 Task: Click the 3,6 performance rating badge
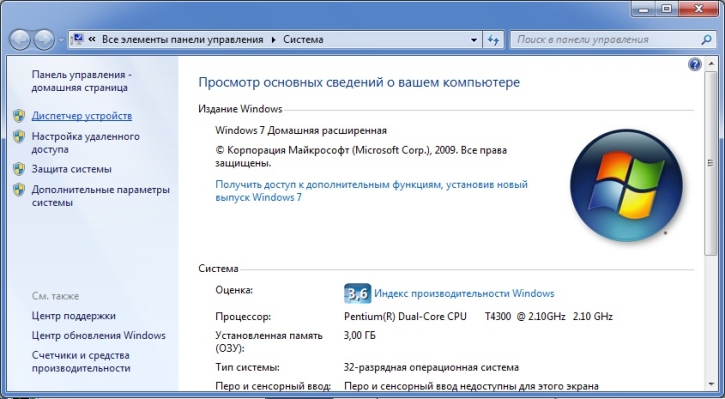point(357,293)
